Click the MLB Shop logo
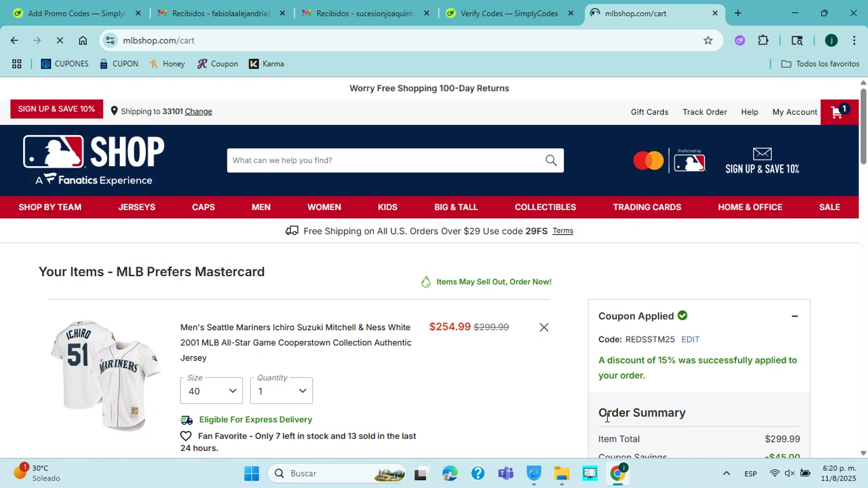Viewport: 868px width, 488px height. point(94,160)
